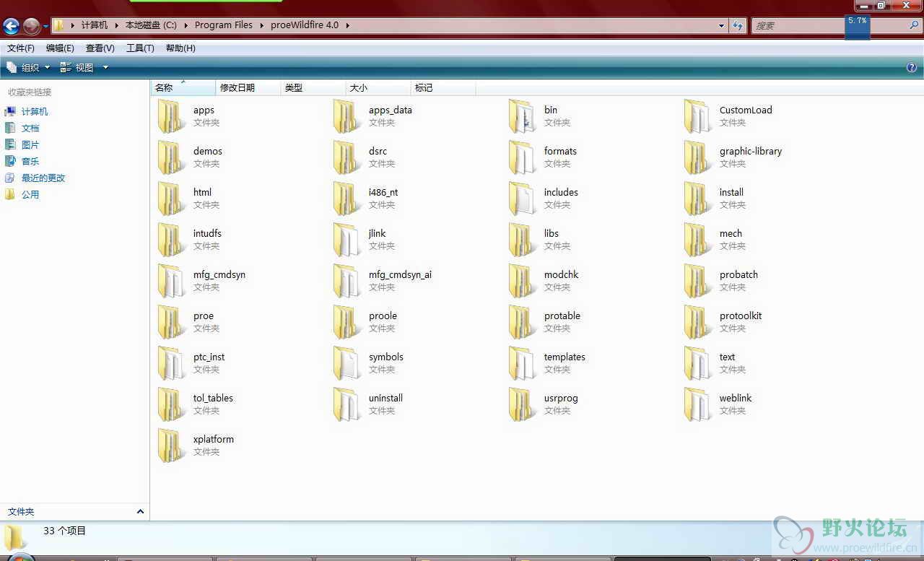
Task: Click 本地磁盘 (C:) breadcrumb segment
Action: [x=151, y=25]
